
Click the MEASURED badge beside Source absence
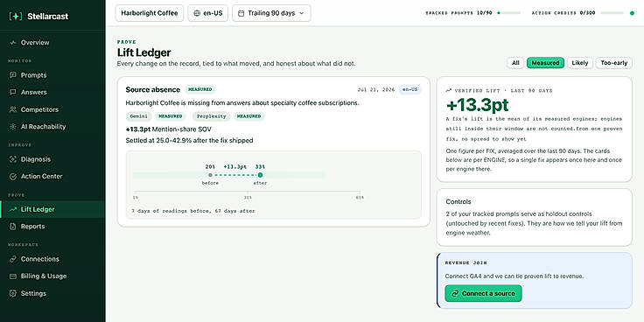200,89
